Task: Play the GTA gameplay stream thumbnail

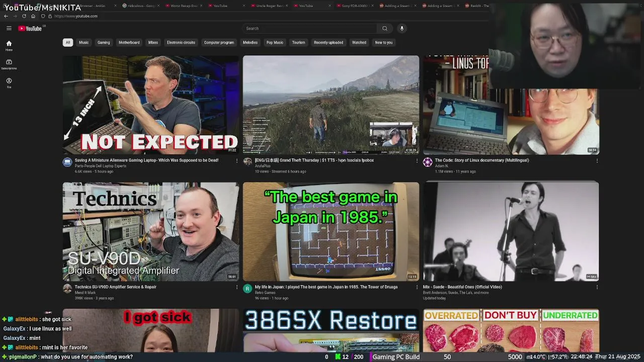Action: point(331,105)
